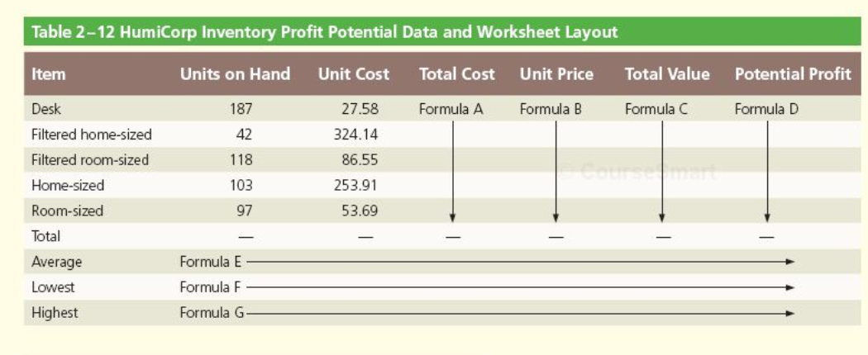The width and height of the screenshot is (868, 355).
Task: Select the units value 97
Action: pyautogui.click(x=244, y=211)
